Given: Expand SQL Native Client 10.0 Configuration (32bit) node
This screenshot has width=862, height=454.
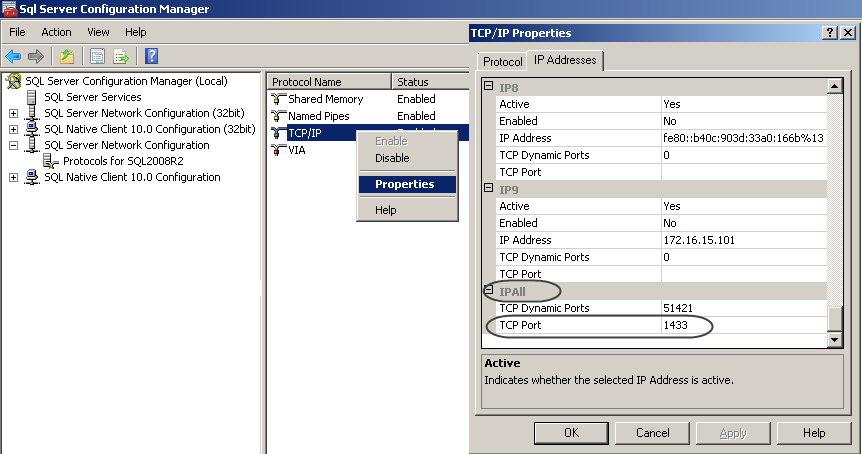Looking at the screenshot, I should (x=13, y=130).
